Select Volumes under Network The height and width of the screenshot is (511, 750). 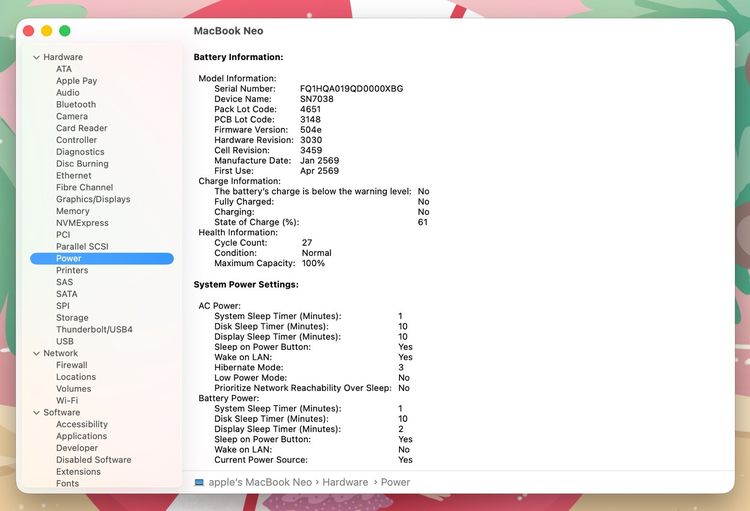click(73, 389)
